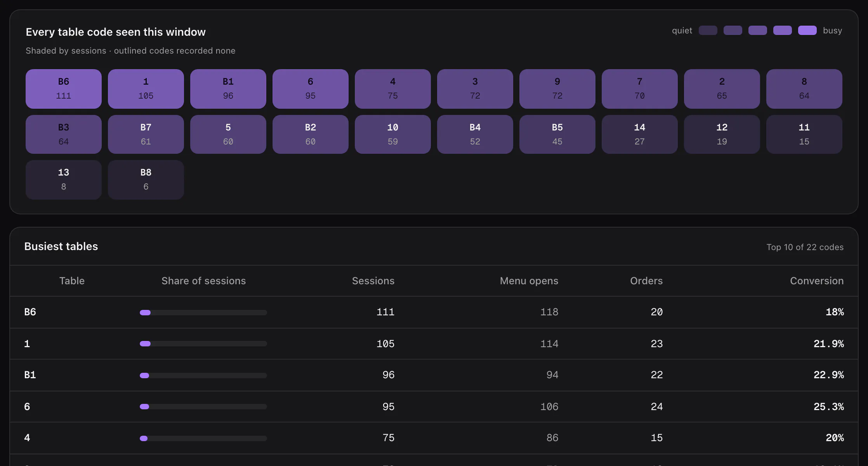Click the 'Top 10 of 22 codes' label
Screen dimensions: 868x466
(805, 247)
